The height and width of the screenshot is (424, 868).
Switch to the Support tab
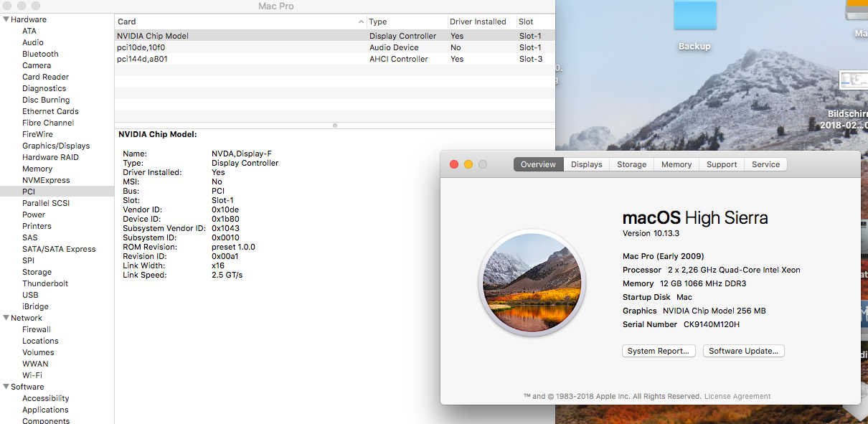[x=722, y=164]
